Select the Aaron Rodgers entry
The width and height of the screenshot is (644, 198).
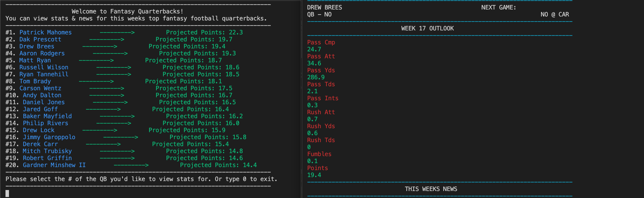[42, 54]
